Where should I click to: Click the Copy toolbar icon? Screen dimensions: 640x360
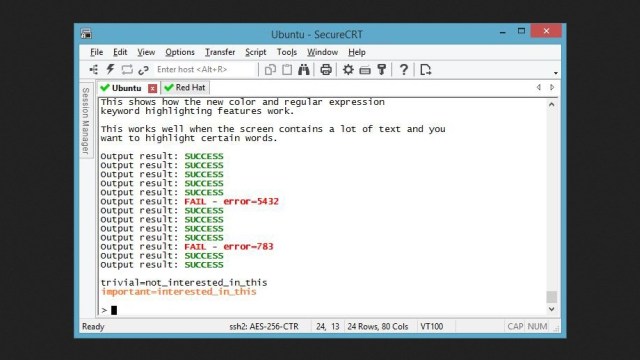tap(270, 70)
